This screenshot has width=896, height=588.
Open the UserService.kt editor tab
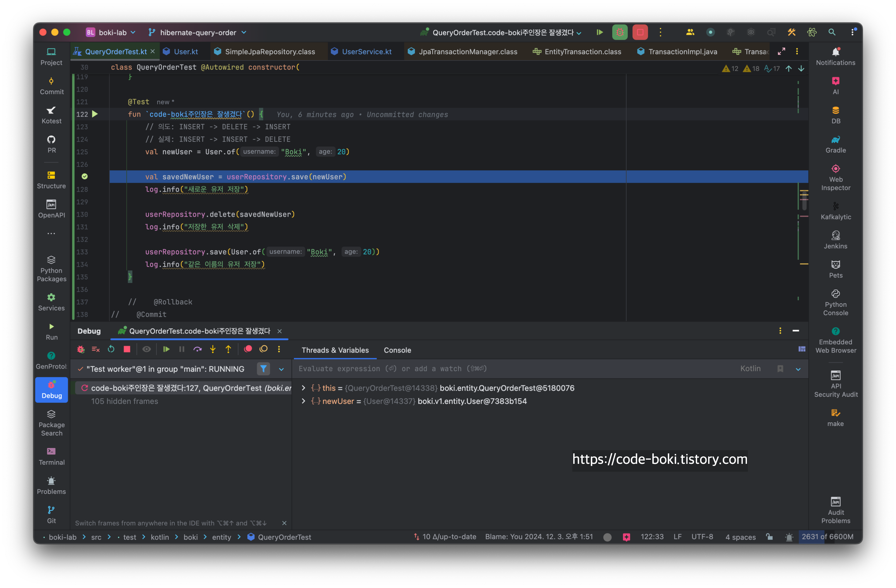point(366,52)
